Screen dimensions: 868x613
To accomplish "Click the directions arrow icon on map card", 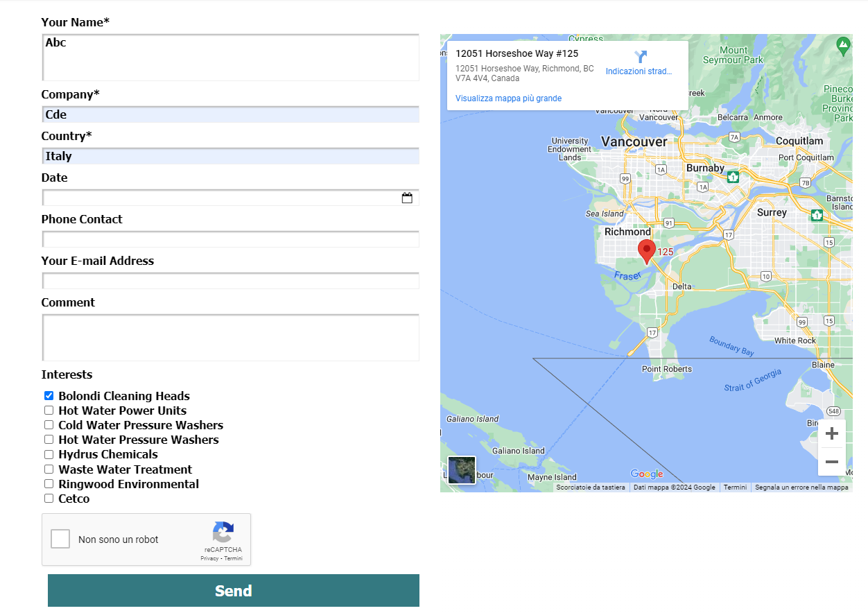I will point(641,57).
